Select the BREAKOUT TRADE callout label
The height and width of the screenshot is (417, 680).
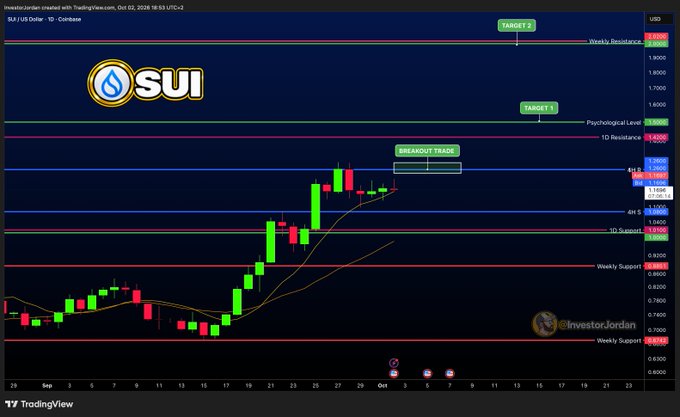427,151
